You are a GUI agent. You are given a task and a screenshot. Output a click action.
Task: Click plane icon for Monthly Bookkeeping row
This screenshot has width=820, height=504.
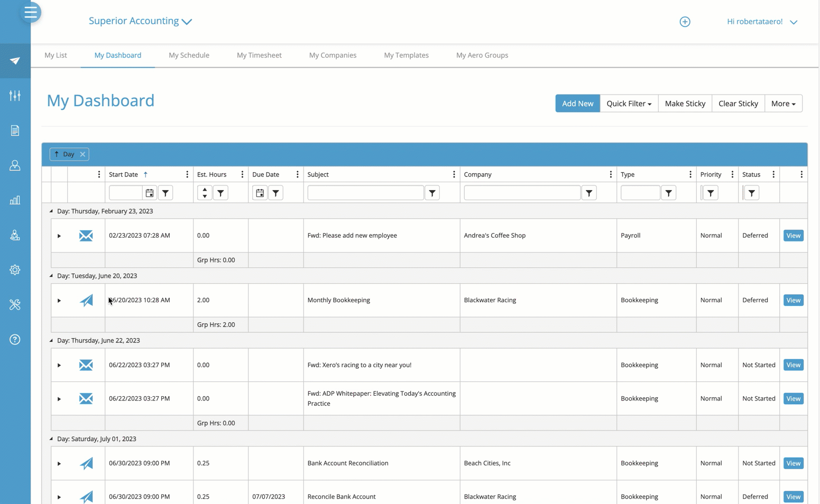86,300
